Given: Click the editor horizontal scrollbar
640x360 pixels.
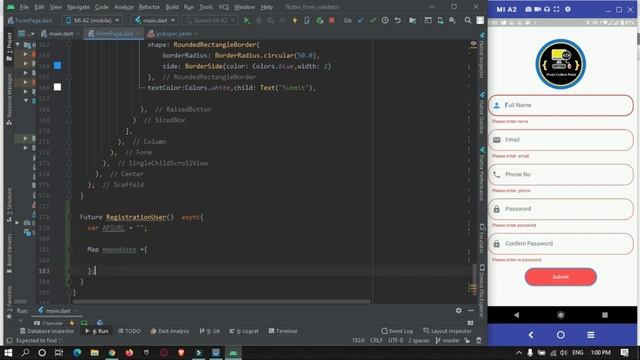Looking at the screenshot, I should [222, 302].
